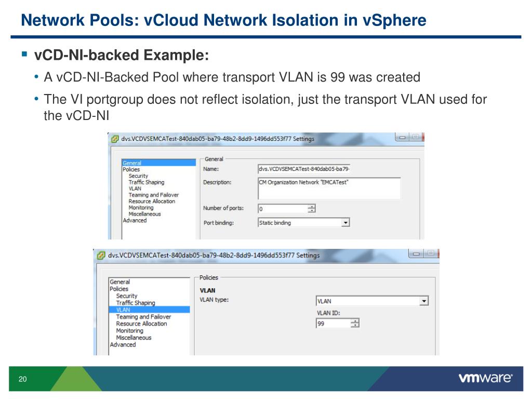
Task: Click the VLAN ID field showing 99
Action: pyautogui.click(x=334, y=323)
